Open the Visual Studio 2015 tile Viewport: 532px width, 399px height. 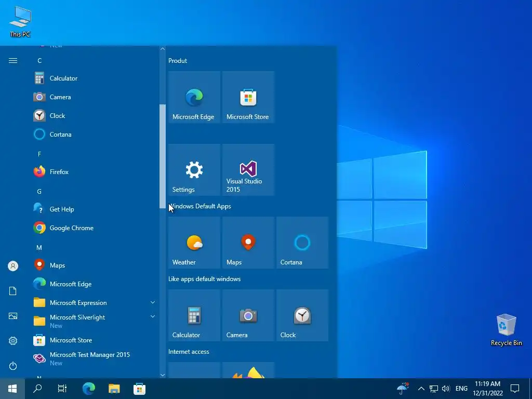click(248, 170)
